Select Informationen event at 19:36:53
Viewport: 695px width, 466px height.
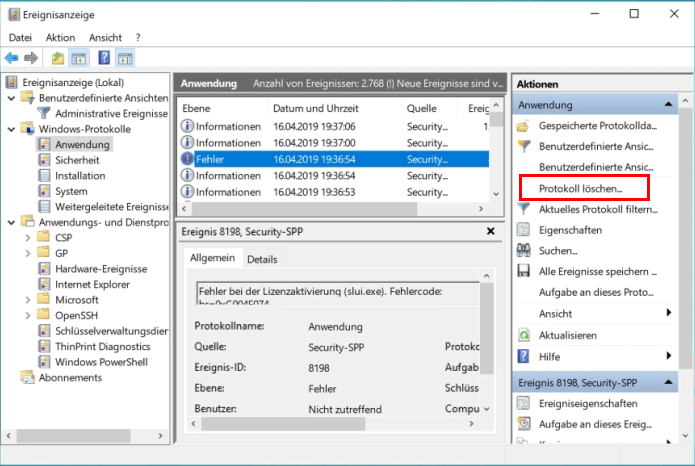pos(334,192)
